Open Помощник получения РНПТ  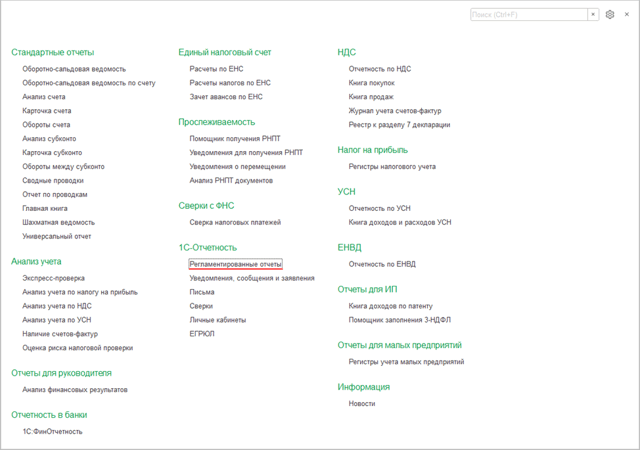pyautogui.click(x=235, y=138)
